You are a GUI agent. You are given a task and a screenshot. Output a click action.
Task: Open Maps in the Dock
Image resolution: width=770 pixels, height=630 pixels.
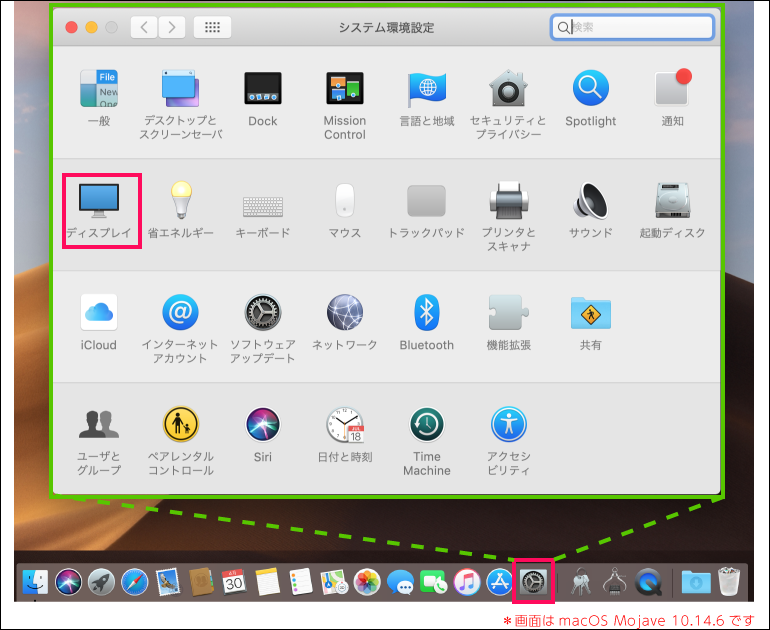pos(334,582)
